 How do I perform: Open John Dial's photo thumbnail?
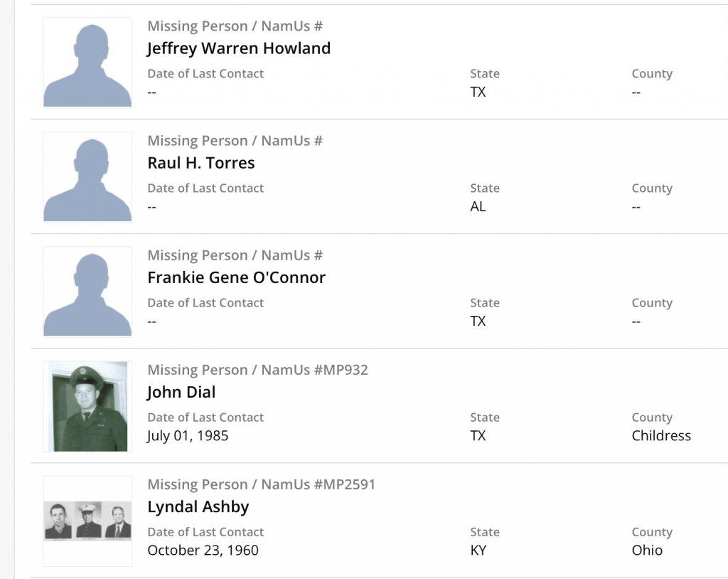87,406
